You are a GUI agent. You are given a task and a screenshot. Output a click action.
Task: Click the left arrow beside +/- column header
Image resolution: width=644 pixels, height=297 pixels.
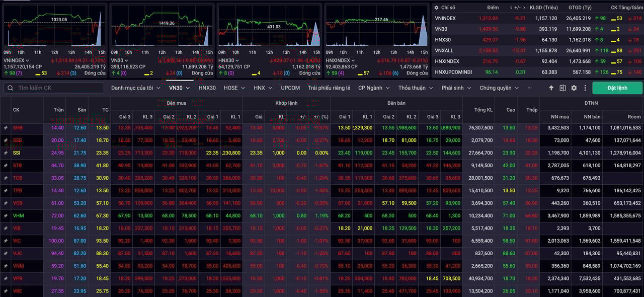[512, 8]
